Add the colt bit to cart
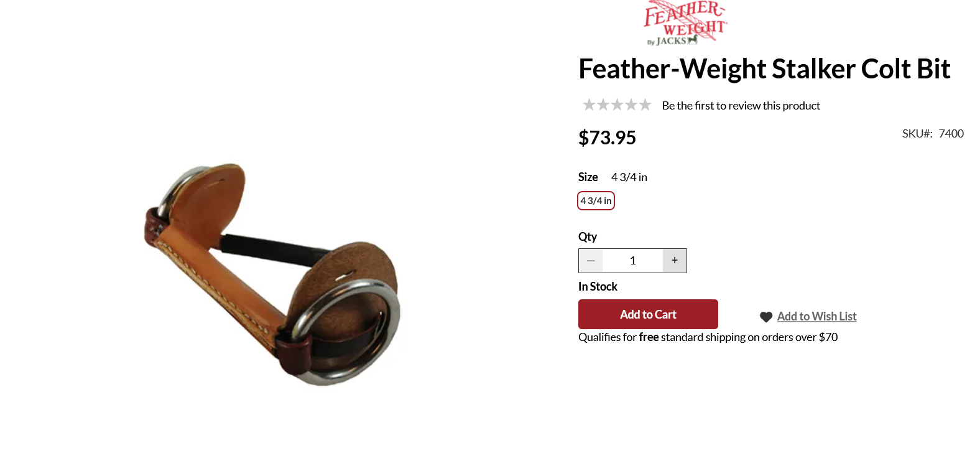The height and width of the screenshot is (453, 980). point(648,314)
